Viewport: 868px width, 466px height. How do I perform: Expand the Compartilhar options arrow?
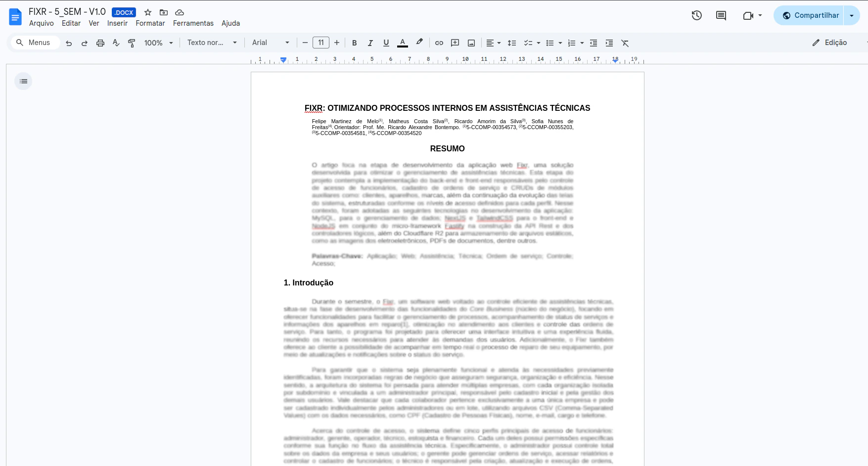pos(852,15)
